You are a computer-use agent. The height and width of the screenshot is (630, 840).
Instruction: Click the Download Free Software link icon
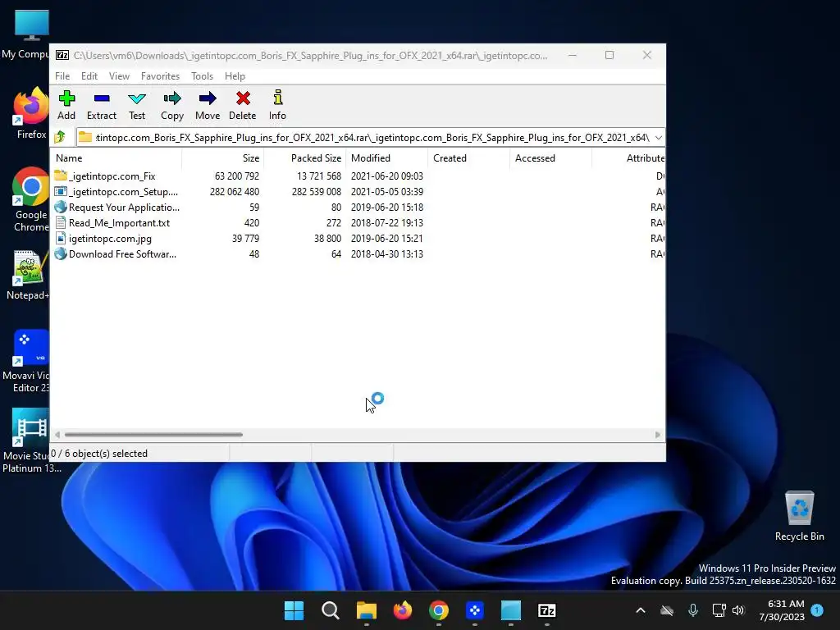click(x=61, y=253)
